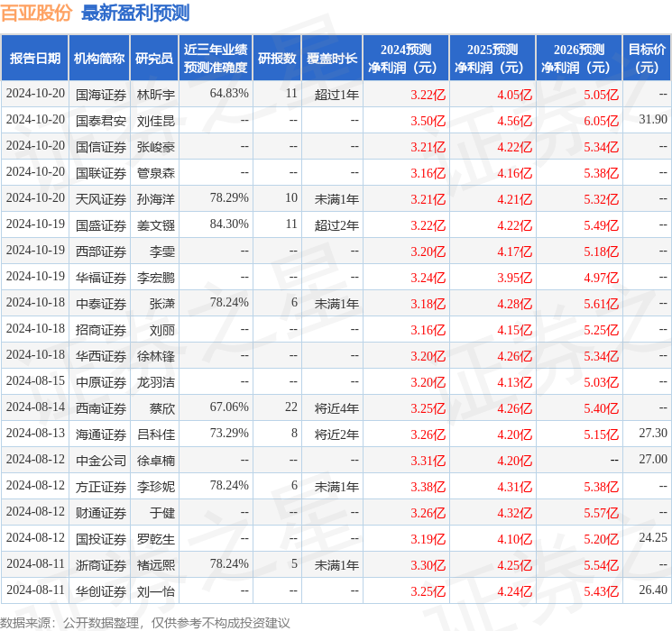This screenshot has width=672, height=631.
Task: Click analyst name 姜文镪
Action: pos(155,225)
